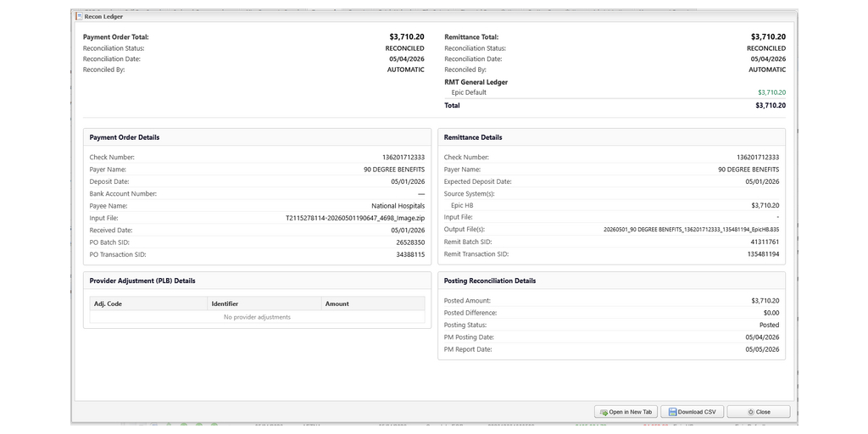This screenshot has width=868, height=434.
Task: Click PM Posting Date 05/04/2026
Action: pos(762,337)
